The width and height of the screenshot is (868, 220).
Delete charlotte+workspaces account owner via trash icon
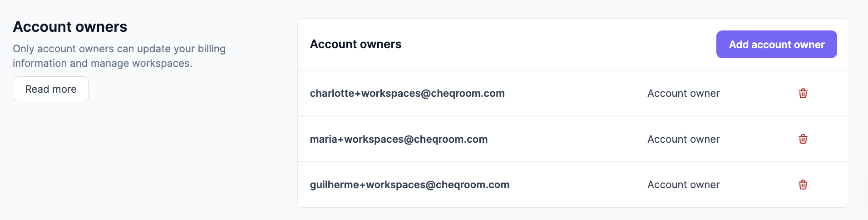pos(803,93)
